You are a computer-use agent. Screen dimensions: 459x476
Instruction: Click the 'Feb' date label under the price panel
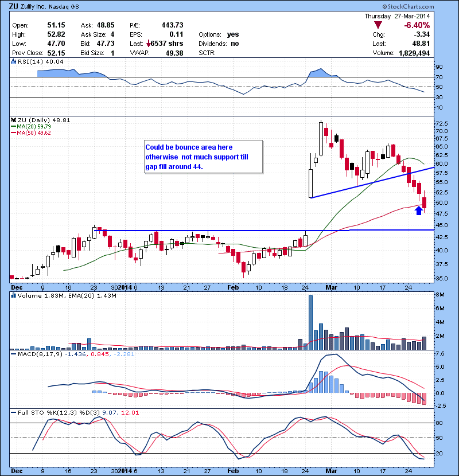233,287
